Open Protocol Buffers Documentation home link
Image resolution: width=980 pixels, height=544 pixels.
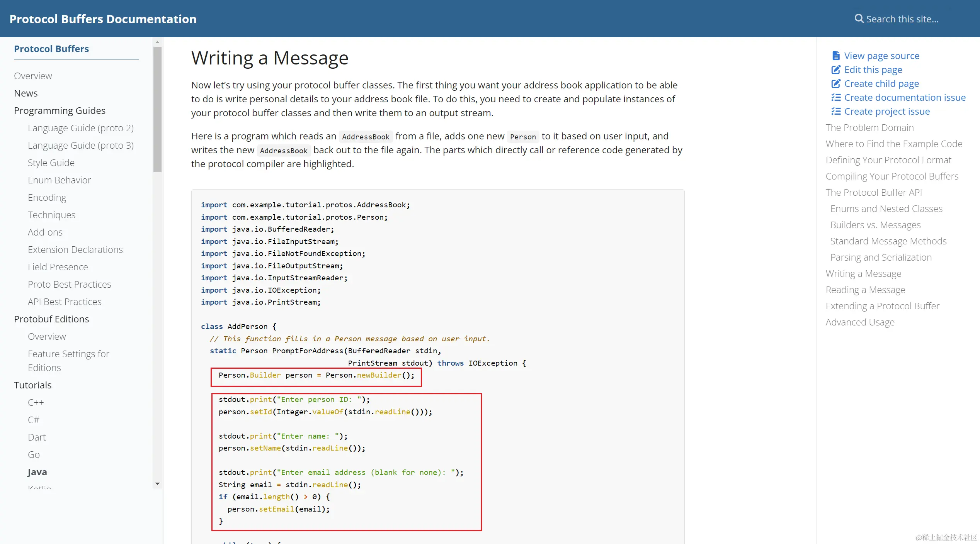pos(103,19)
